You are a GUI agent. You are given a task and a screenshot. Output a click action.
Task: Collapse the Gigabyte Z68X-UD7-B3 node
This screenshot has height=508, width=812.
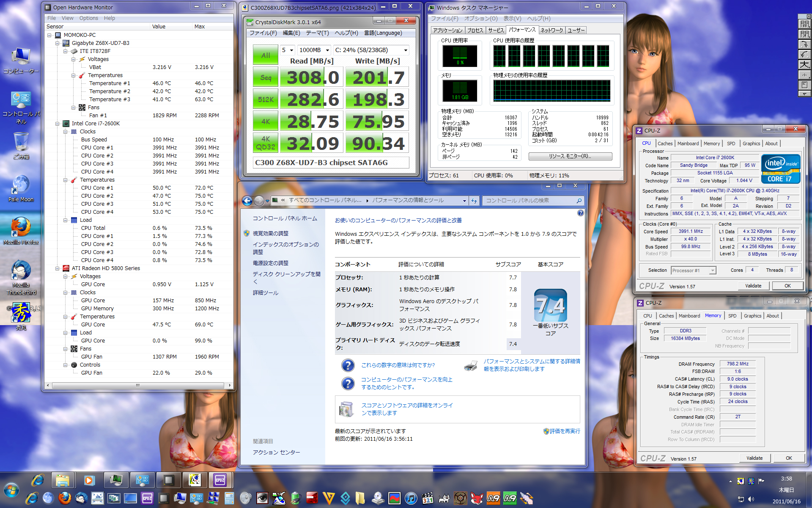coord(58,43)
